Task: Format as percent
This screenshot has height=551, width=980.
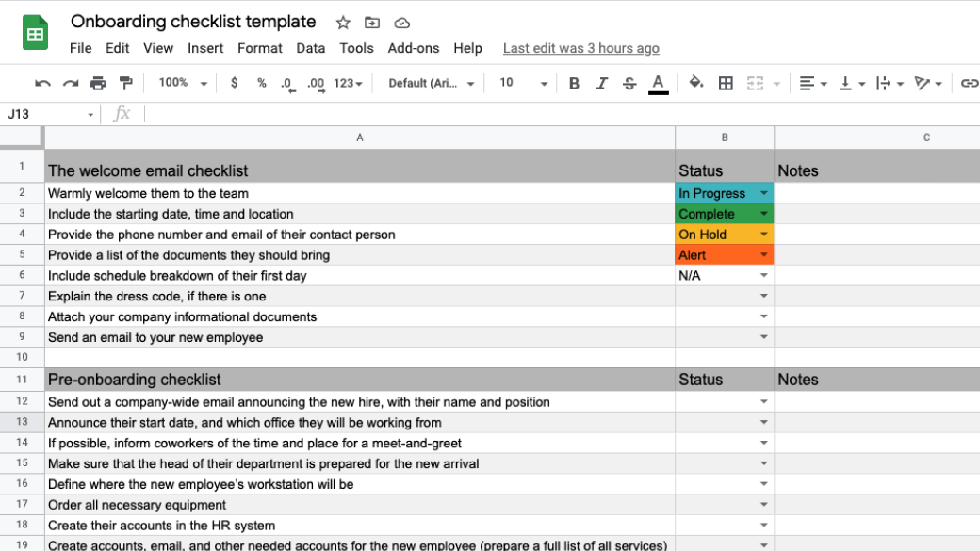Action: tap(262, 83)
